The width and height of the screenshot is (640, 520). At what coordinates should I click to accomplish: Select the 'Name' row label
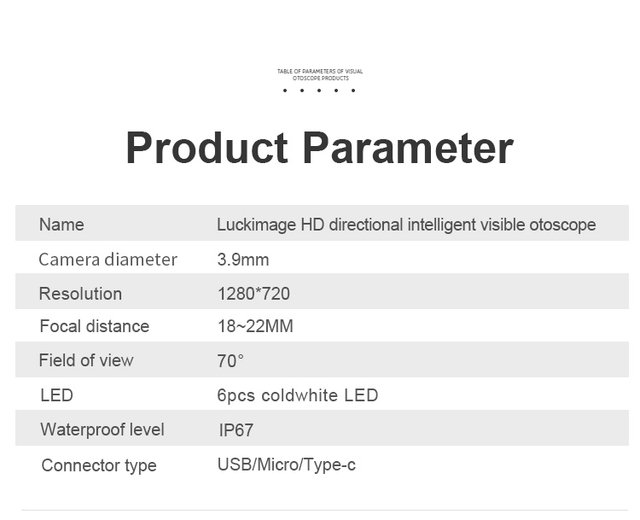[61, 225]
